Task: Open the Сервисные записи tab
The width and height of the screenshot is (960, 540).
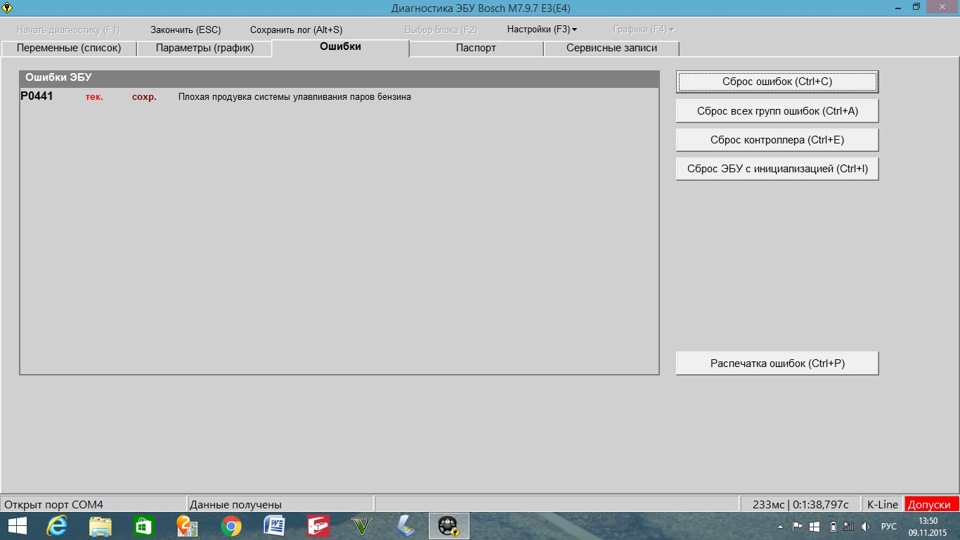Action: [x=612, y=48]
